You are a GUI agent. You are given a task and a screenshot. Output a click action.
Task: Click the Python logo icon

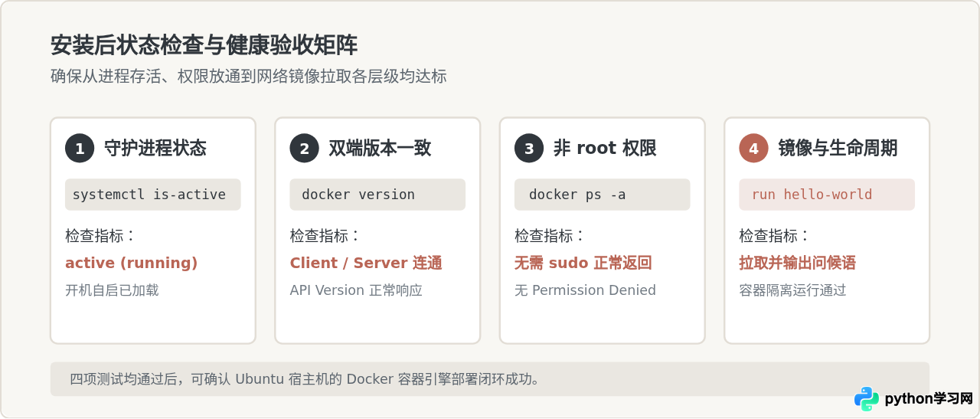pos(867,399)
